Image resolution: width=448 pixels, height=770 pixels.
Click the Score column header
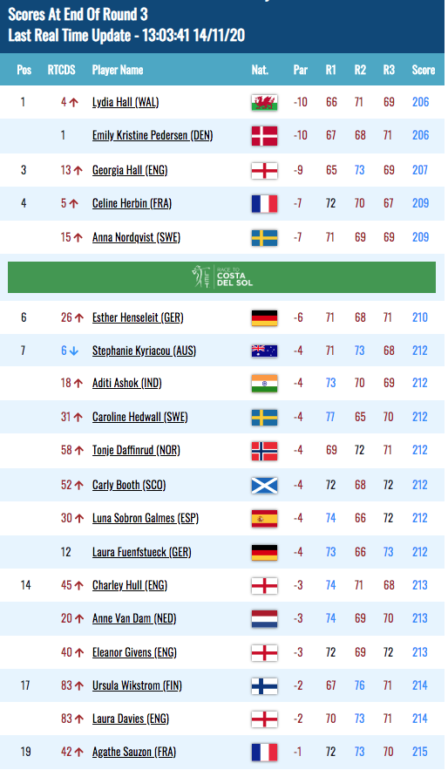point(423,70)
